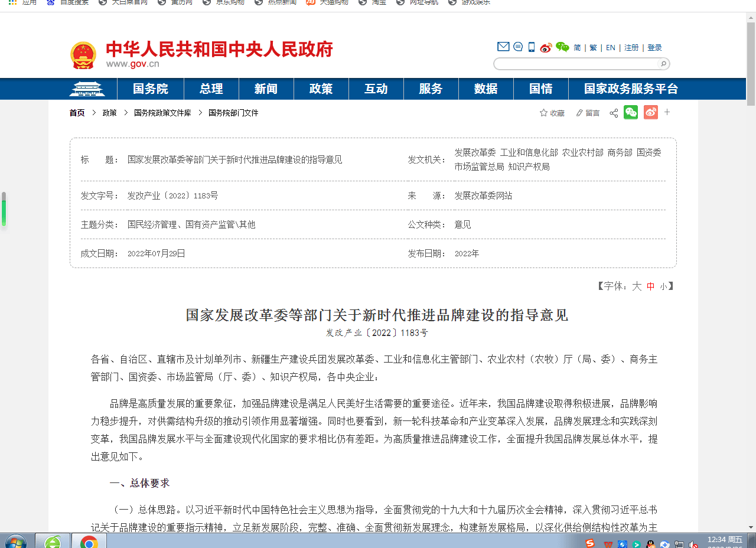The image size is (756, 548).
Task: Open the 国情 navigation menu
Action: coord(541,89)
